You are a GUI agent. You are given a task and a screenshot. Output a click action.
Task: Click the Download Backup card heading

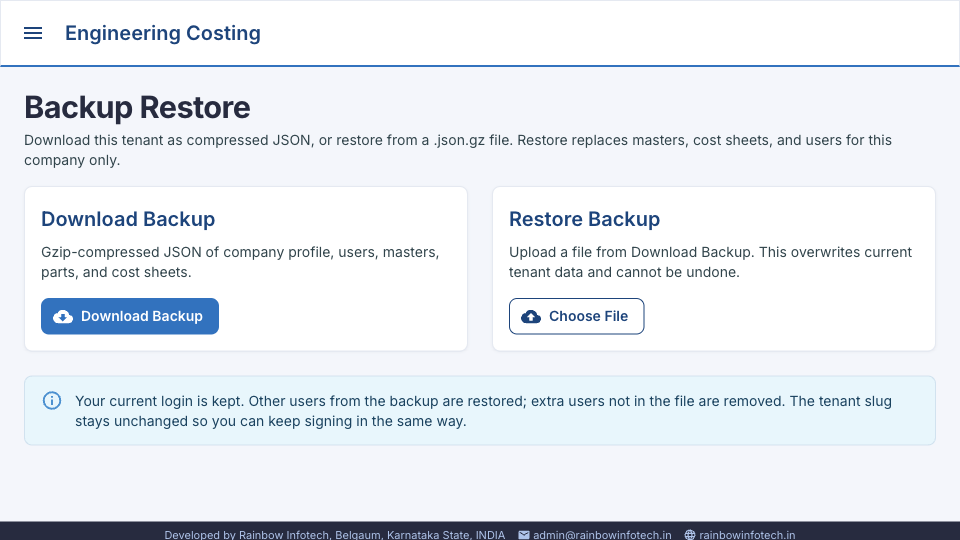click(x=128, y=219)
